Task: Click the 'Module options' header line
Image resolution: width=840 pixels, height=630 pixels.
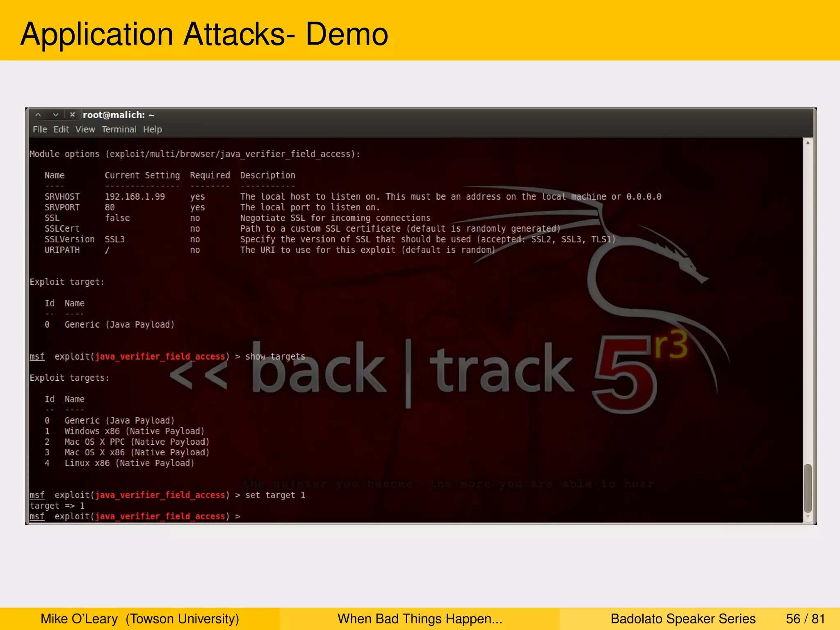Action: click(195, 154)
